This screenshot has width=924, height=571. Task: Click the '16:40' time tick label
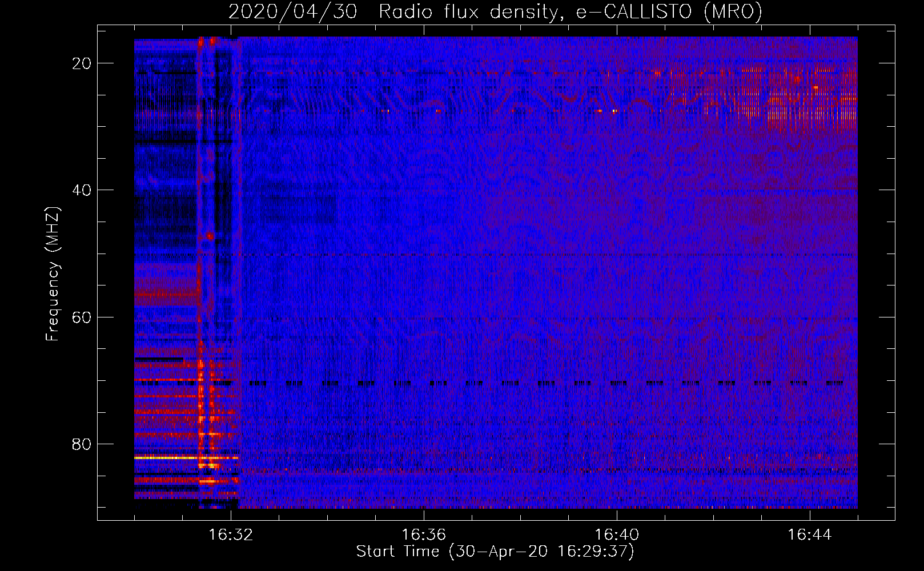[617, 535]
